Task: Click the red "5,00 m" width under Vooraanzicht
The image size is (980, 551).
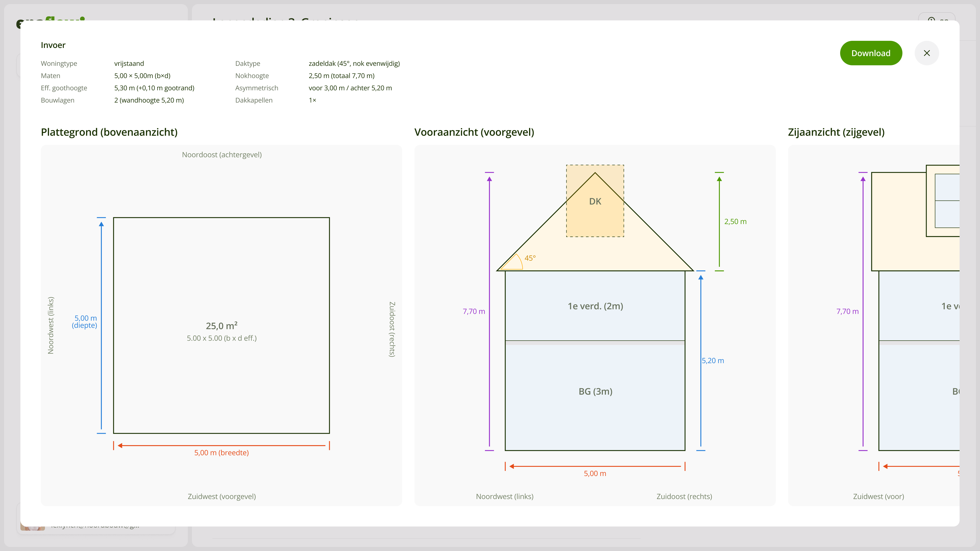Action: (595, 473)
